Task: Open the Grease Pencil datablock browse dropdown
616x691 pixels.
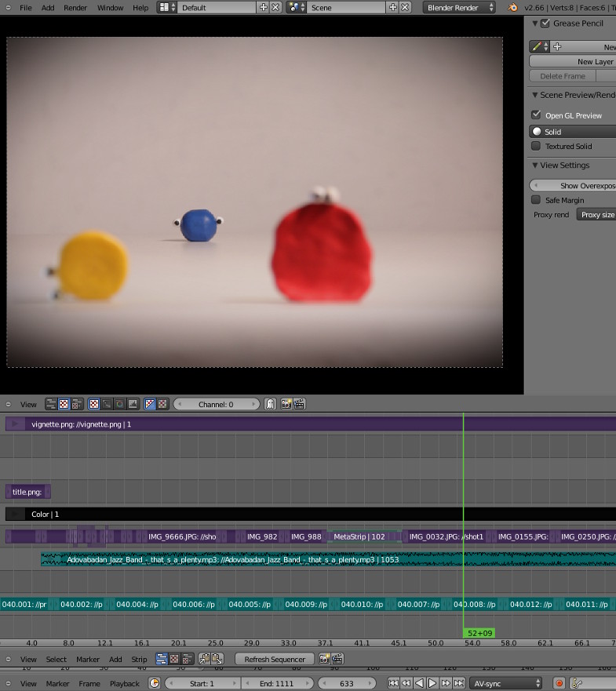Action: coord(539,47)
